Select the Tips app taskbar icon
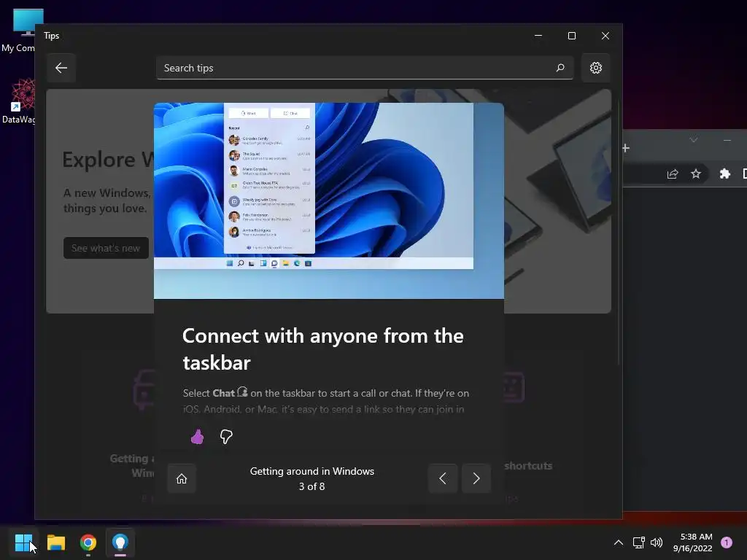The width and height of the screenshot is (747, 560). (x=120, y=542)
